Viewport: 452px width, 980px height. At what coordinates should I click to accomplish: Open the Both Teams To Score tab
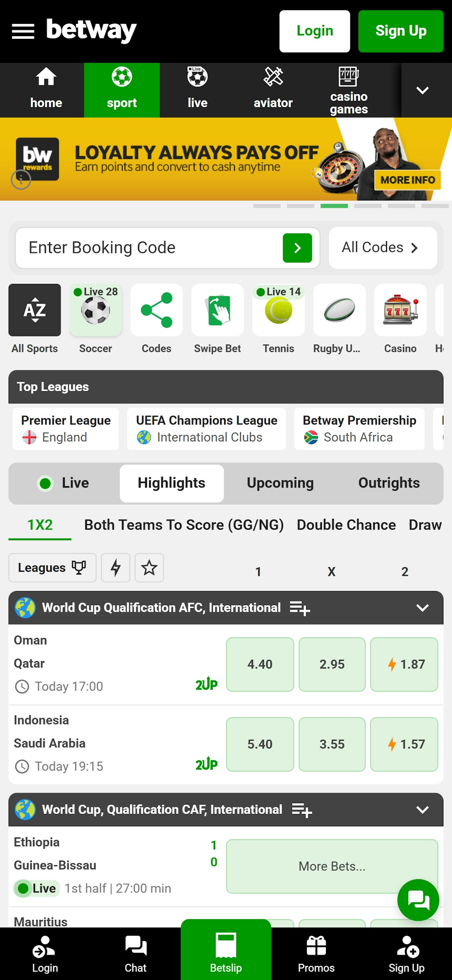[x=184, y=525]
